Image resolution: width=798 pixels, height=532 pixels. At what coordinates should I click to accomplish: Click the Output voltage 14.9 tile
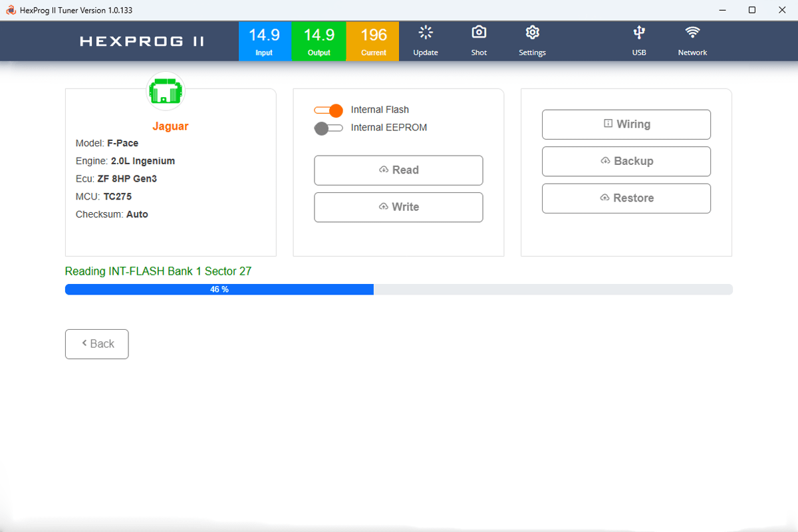tap(319, 41)
